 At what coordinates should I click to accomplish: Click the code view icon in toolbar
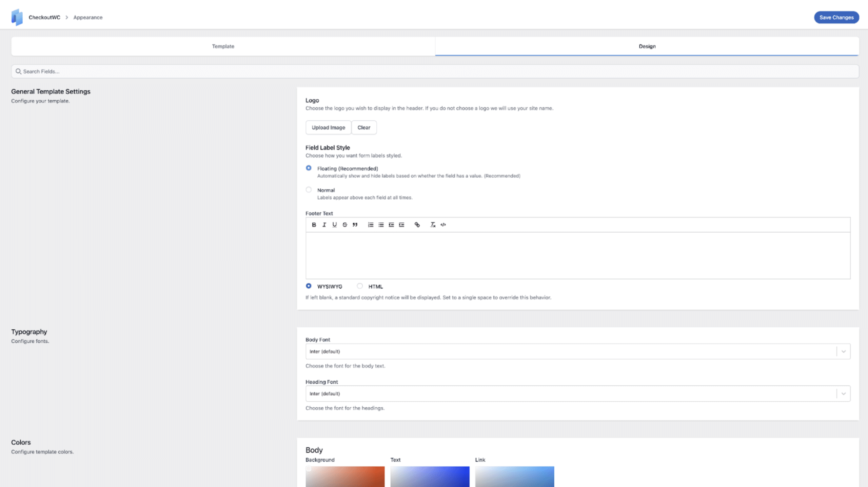pyautogui.click(x=443, y=225)
